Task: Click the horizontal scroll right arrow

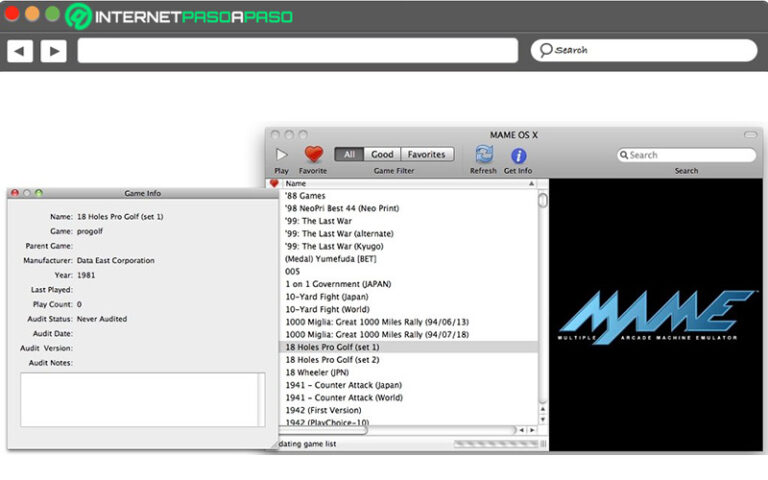Action: pyautogui.click(x=533, y=430)
